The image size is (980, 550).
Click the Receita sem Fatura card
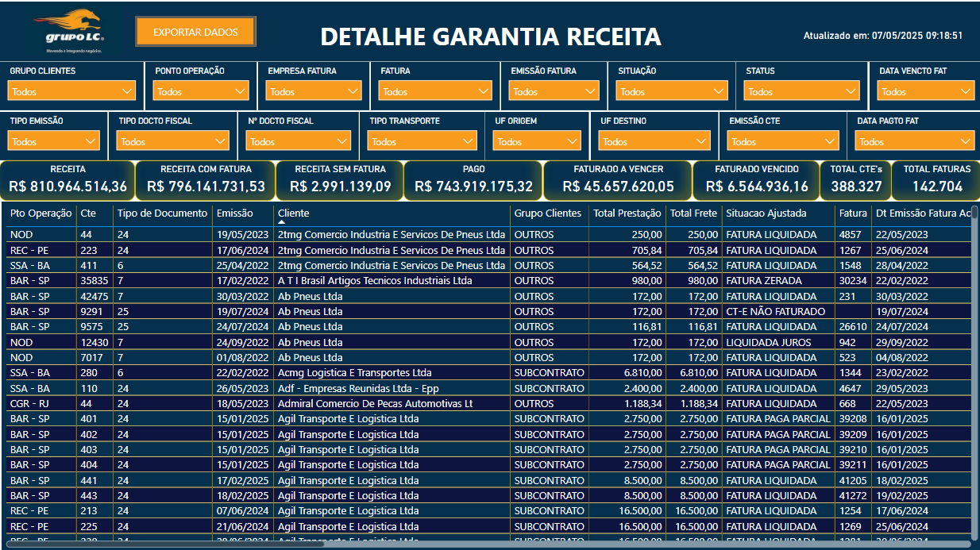[340, 180]
